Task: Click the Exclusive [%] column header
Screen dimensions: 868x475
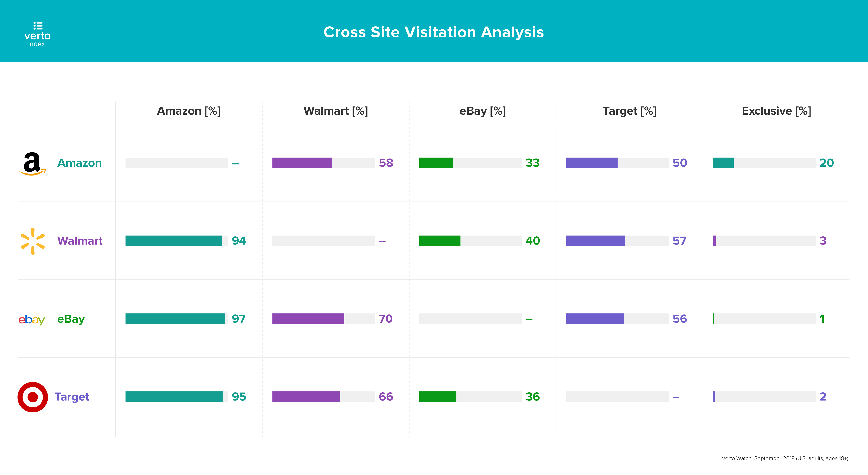Action: [776, 111]
